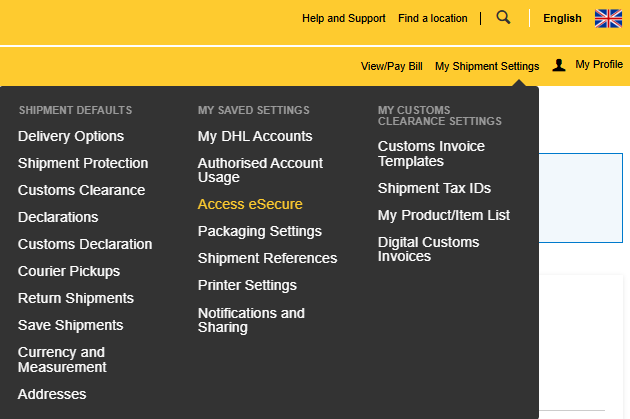The width and height of the screenshot is (630, 419).
Task: Click the highlighted Access eSecure link
Action: pos(250,204)
